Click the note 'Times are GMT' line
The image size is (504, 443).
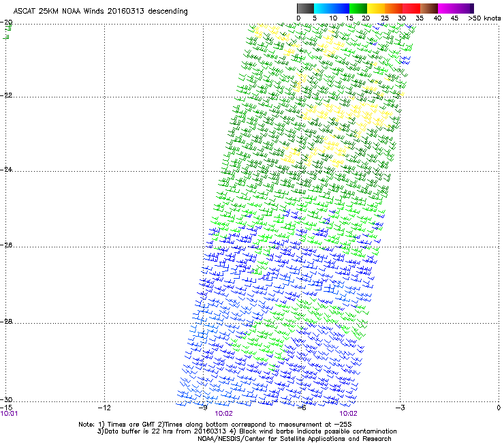[215, 425]
